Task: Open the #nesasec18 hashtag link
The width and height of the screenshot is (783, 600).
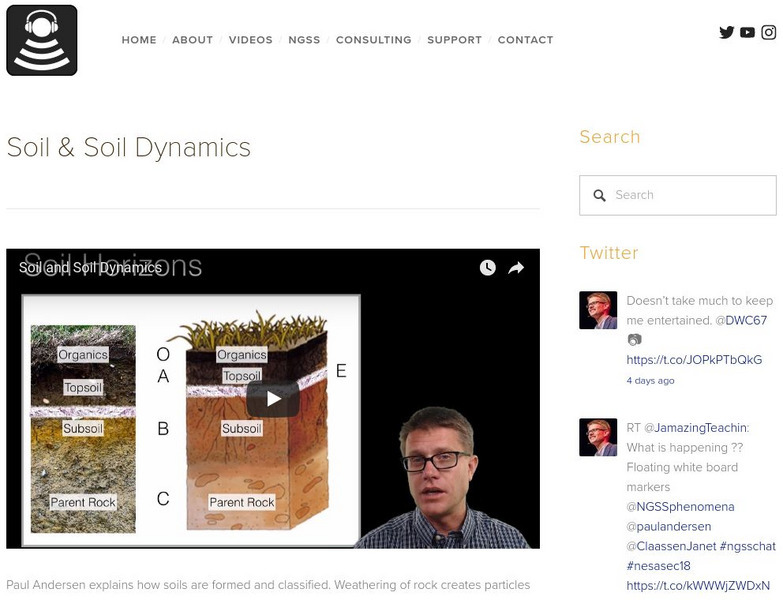Action: 658,566
